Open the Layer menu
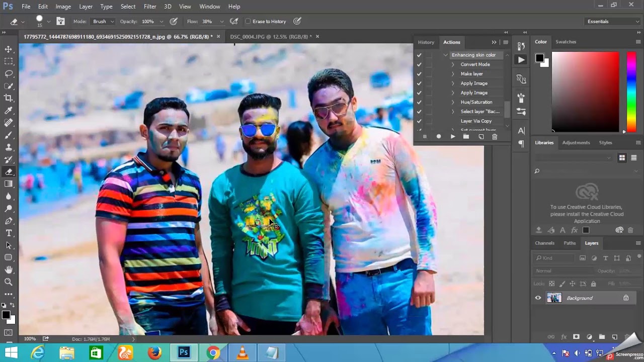 coord(86,7)
